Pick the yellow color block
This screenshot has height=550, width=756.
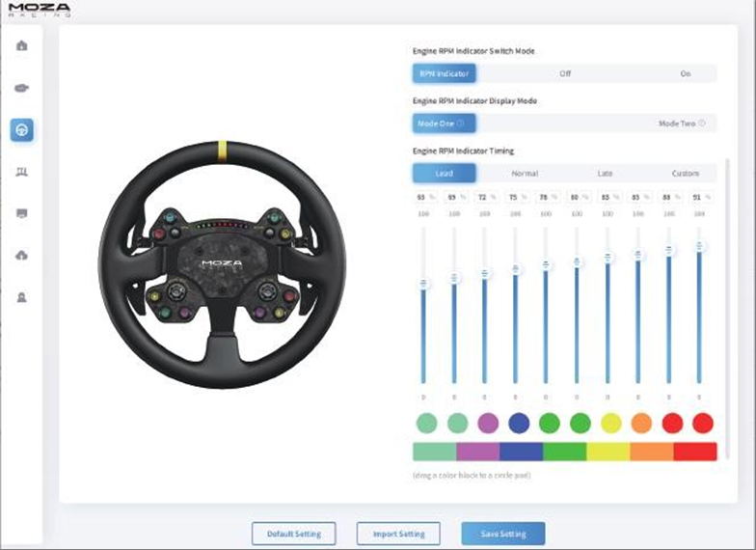click(608, 452)
